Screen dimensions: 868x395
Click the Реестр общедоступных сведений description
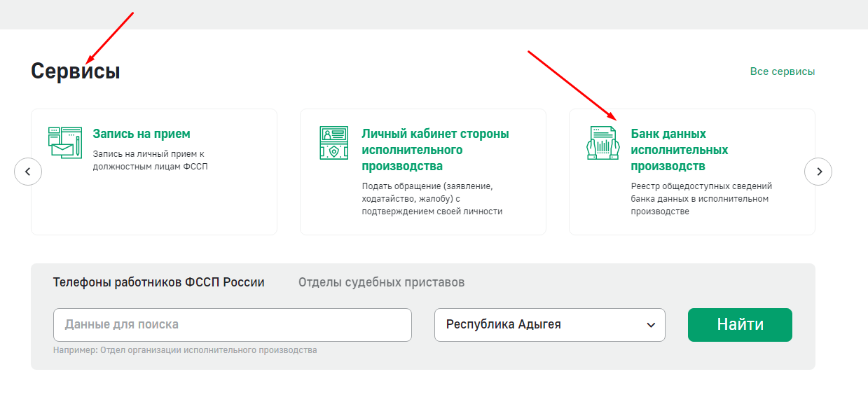point(701,199)
